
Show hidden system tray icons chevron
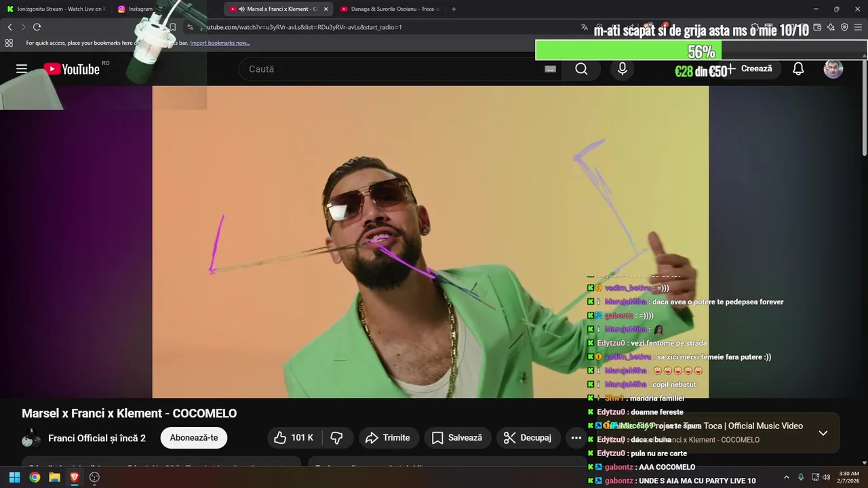click(x=787, y=477)
